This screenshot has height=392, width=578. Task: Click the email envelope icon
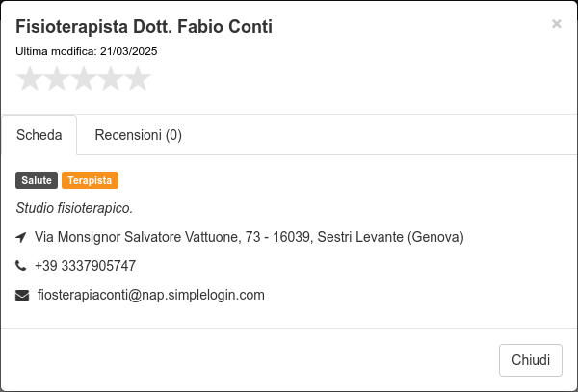(x=22, y=295)
